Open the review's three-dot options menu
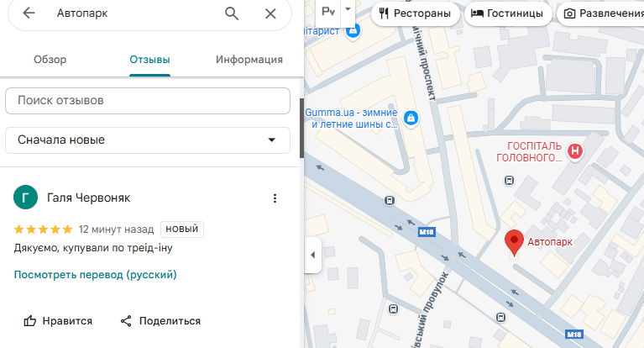Viewport: 644px width, 348px height. [x=274, y=198]
